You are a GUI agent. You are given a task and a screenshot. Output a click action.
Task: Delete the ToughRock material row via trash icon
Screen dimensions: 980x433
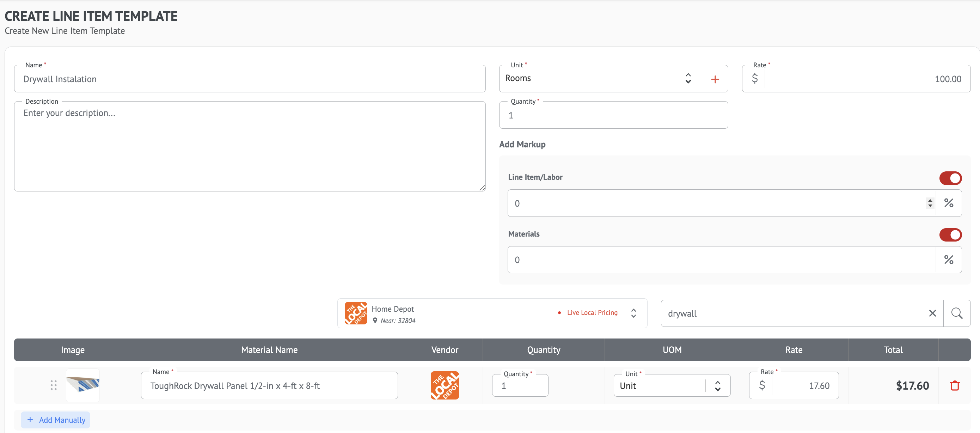[955, 385]
